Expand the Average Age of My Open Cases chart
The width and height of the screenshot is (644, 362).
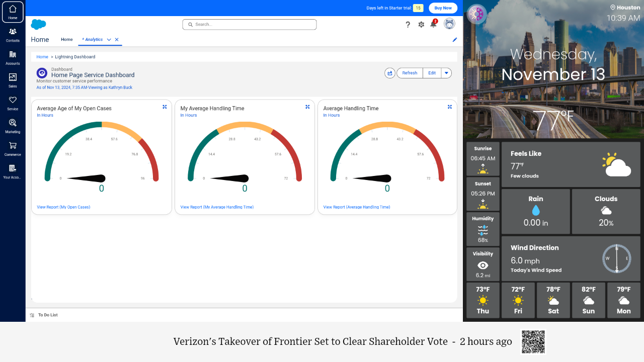pos(165,107)
